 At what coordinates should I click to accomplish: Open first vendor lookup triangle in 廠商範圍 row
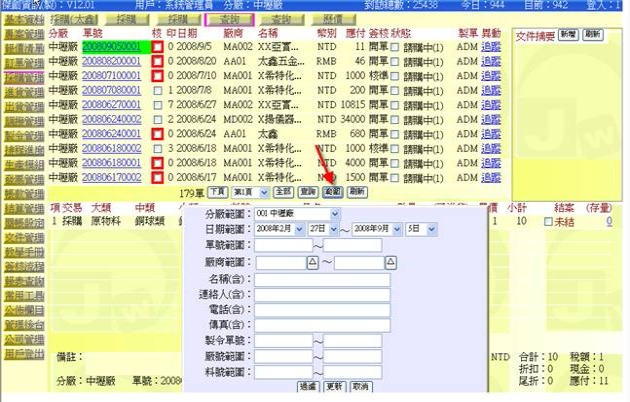pos(313,260)
